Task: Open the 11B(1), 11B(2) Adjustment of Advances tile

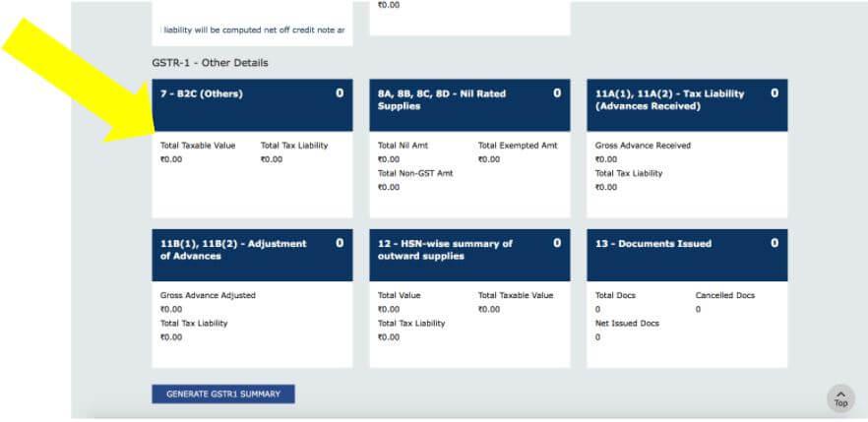Action: point(252,255)
